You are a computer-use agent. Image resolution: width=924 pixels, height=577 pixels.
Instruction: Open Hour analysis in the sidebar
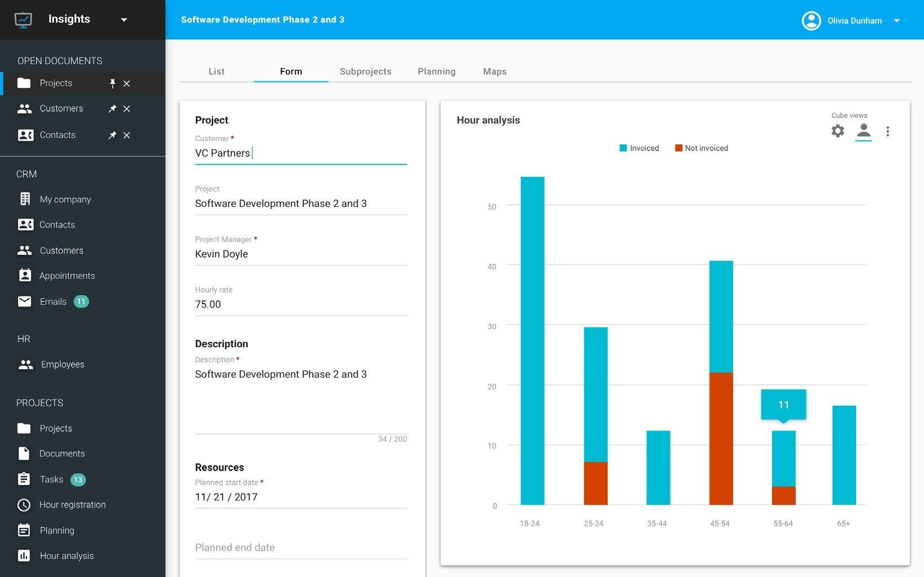[66, 556]
